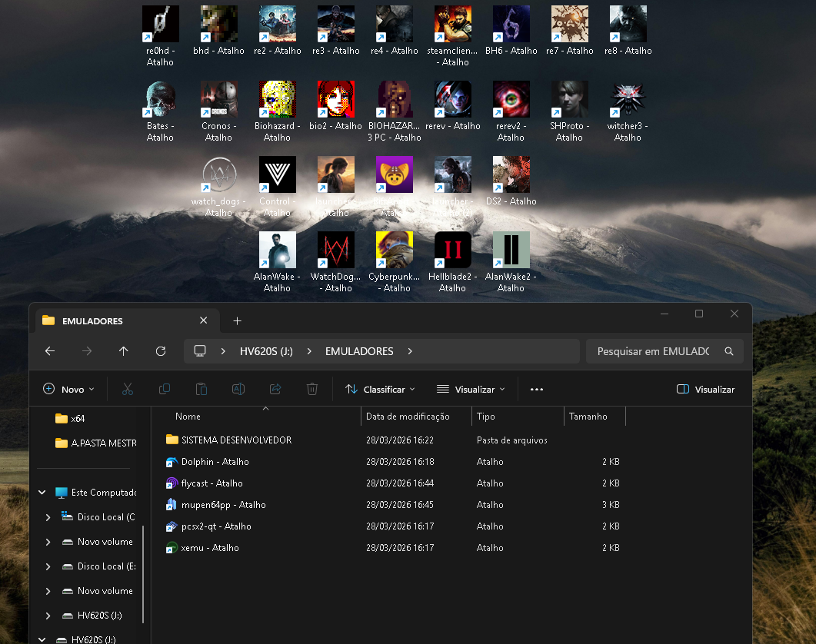Go up one folder level

(123, 351)
